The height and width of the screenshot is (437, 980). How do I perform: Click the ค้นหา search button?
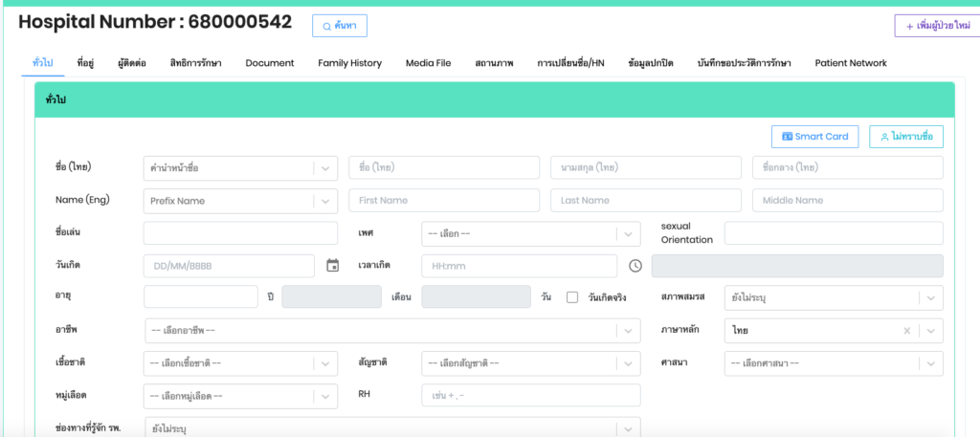(340, 26)
